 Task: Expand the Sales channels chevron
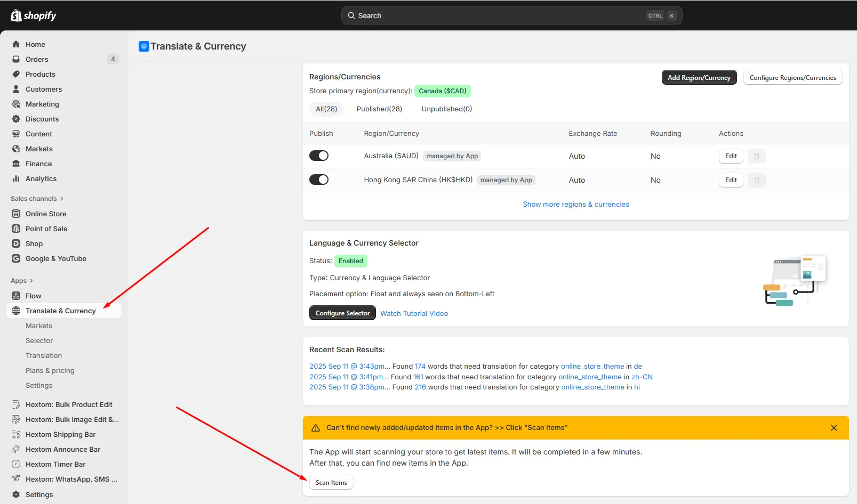pos(62,199)
